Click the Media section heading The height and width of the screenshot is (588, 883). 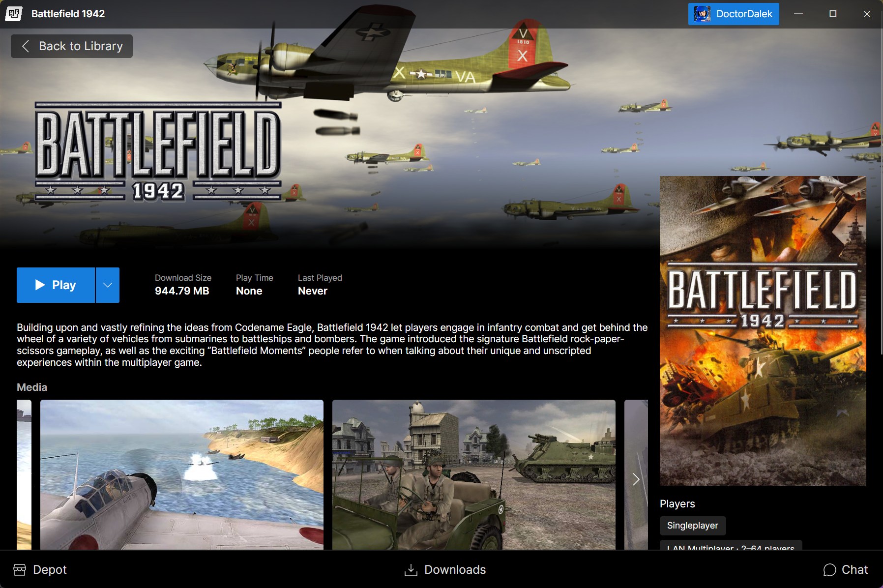[32, 387]
